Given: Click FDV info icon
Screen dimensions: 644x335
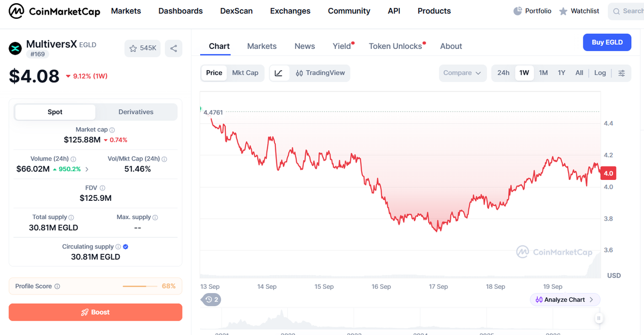Looking at the screenshot, I should click(x=103, y=188).
